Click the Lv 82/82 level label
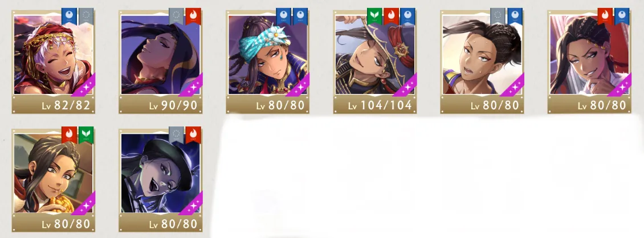Image resolution: width=644 pixels, height=238 pixels. pyautogui.click(x=66, y=105)
